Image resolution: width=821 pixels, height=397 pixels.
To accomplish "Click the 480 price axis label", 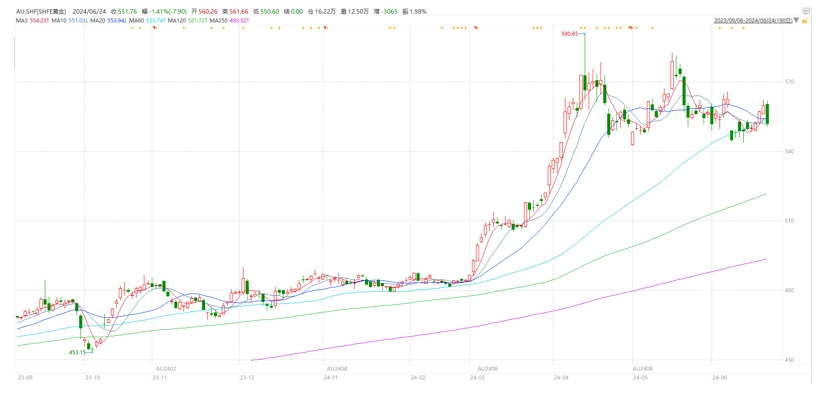I will (789, 290).
